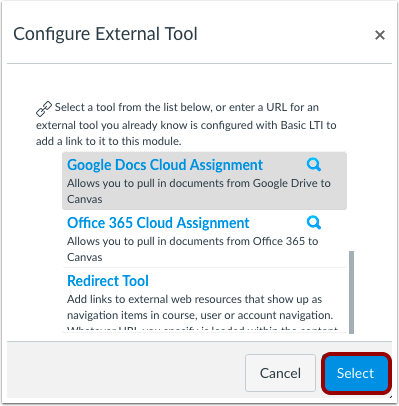Cancel the external tool configuration

pos(280,373)
